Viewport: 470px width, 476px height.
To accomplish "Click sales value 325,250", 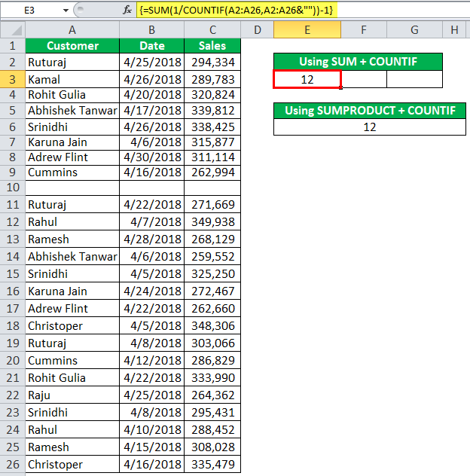I will tap(212, 274).
